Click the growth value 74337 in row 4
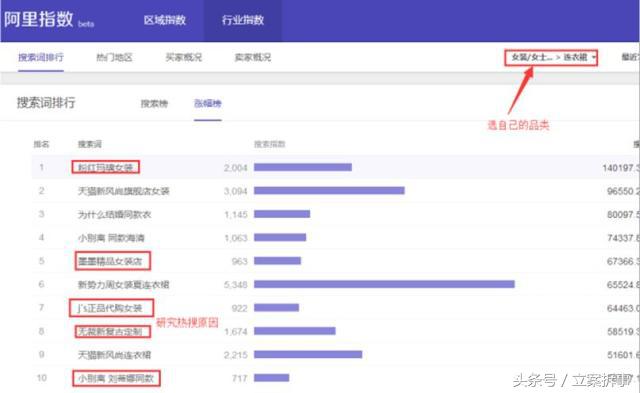The width and height of the screenshot is (640, 393). click(x=623, y=238)
